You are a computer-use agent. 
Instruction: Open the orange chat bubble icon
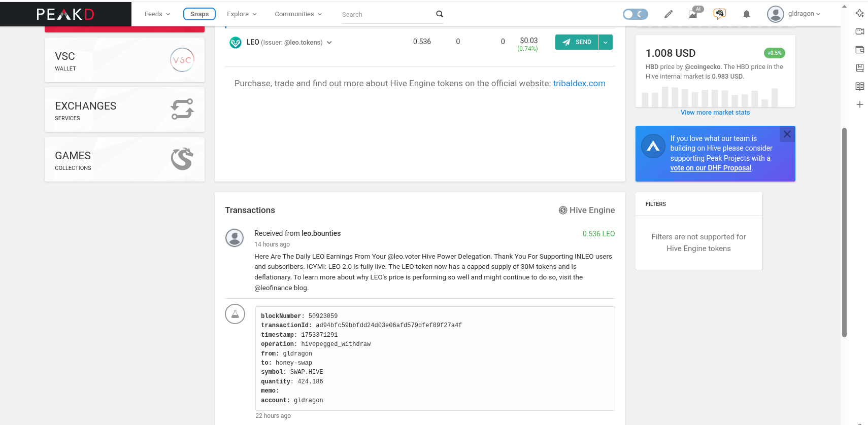coord(719,14)
